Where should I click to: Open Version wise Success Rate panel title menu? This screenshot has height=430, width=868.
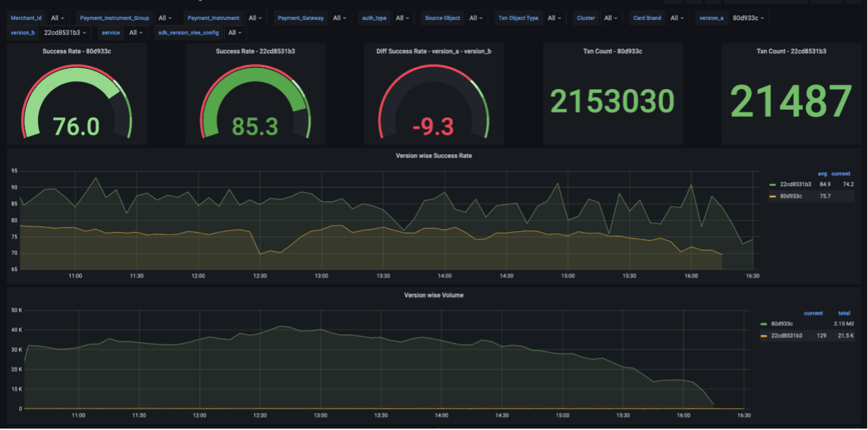[433, 155]
